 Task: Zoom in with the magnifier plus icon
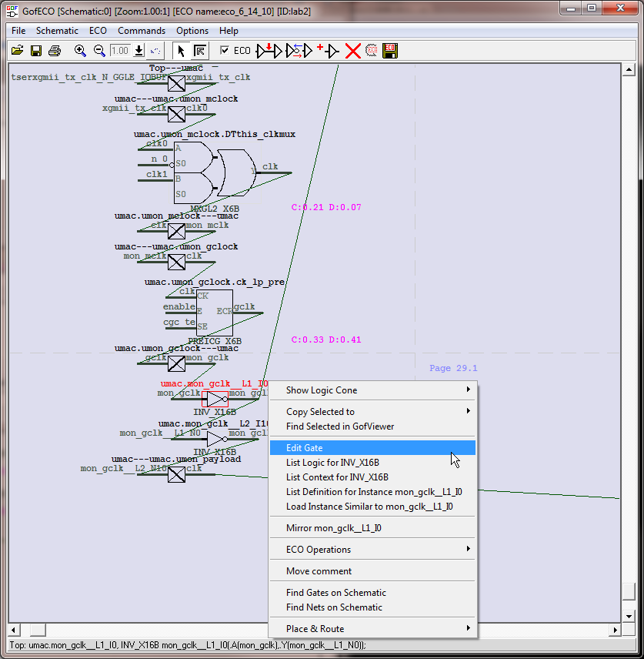coord(80,51)
